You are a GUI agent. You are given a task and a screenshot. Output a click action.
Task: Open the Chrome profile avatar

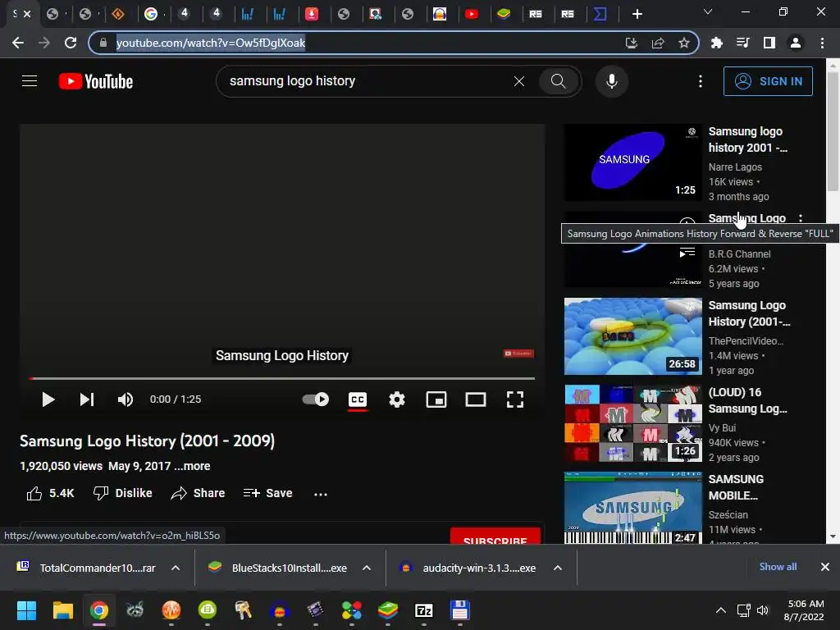coord(796,43)
